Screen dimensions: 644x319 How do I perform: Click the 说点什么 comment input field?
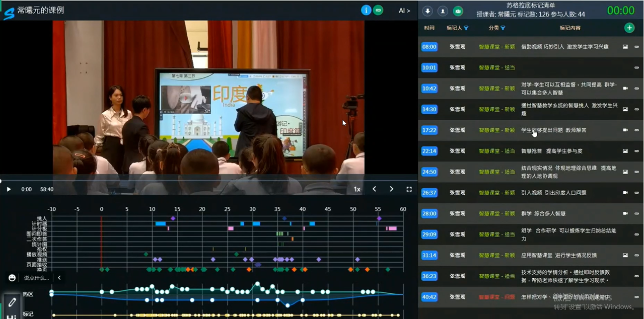pos(36,278)
